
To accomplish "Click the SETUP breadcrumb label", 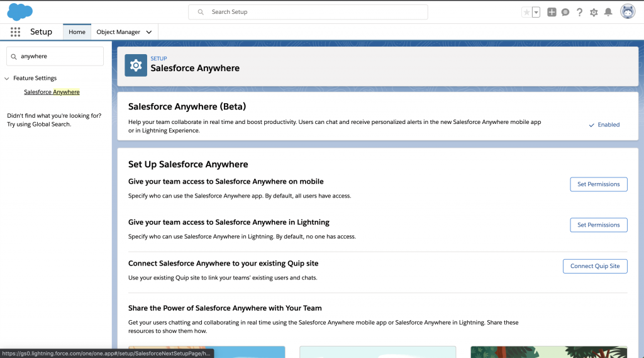I will coord(158,59).
